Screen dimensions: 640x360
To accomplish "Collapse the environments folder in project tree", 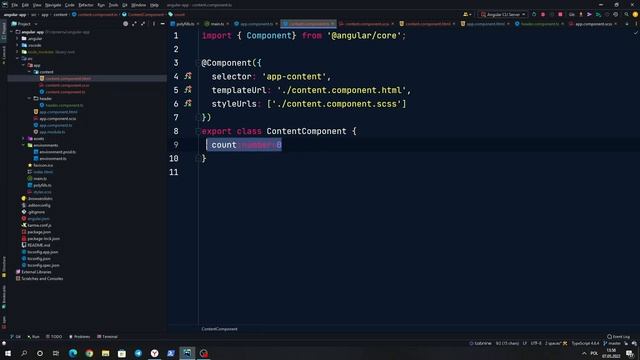I will point(24,145).
